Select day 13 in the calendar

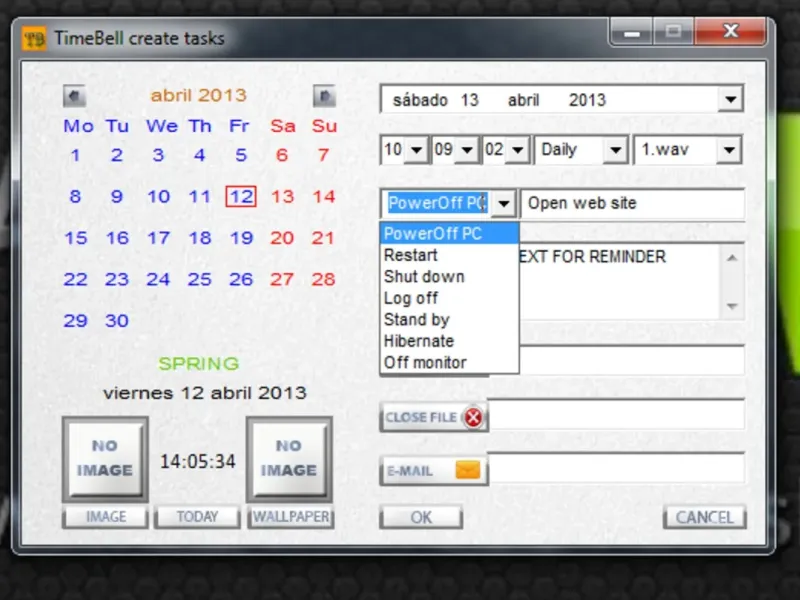pyautogui.click(x=282, y=196)
